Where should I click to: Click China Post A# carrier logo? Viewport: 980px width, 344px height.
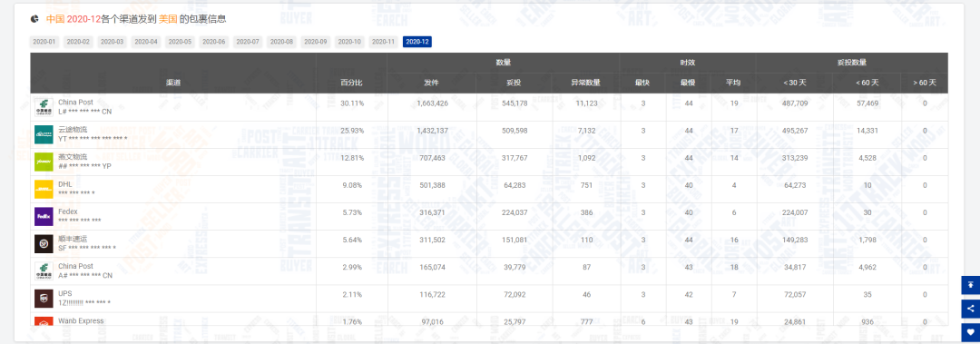point(44,271)
